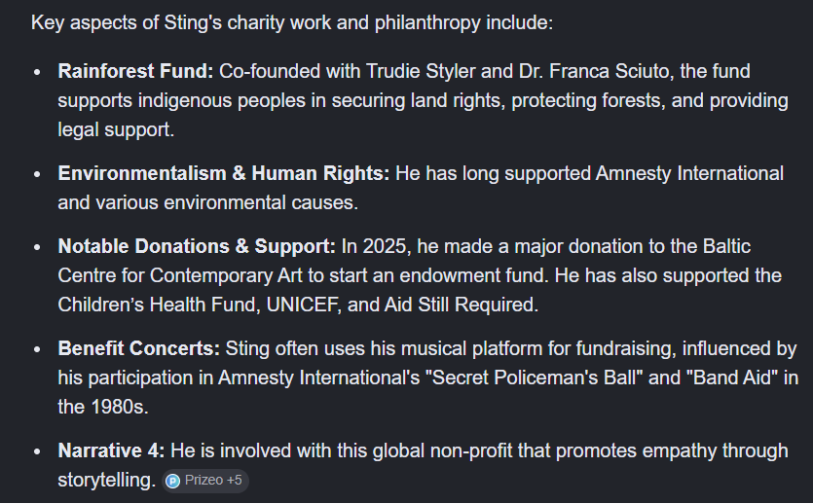This screenshot has height=504, width=813.
Task: Click the Prizeo source icon
Action: click(172, 482)
